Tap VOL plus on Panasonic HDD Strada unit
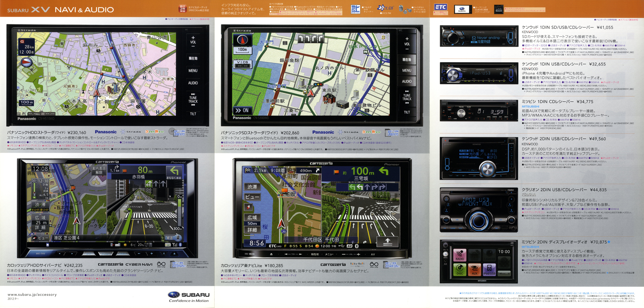The height and width of the screenshot is (308, 644). (193, 38)
